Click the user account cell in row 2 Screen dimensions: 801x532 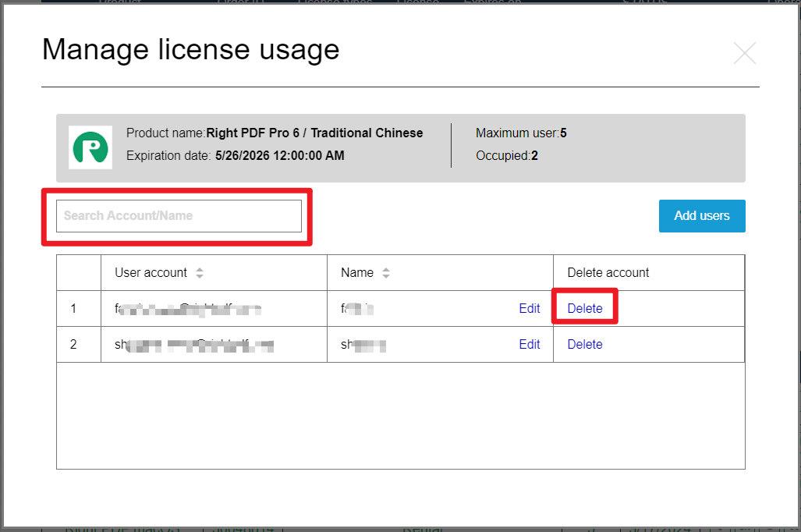coord(214,345)
